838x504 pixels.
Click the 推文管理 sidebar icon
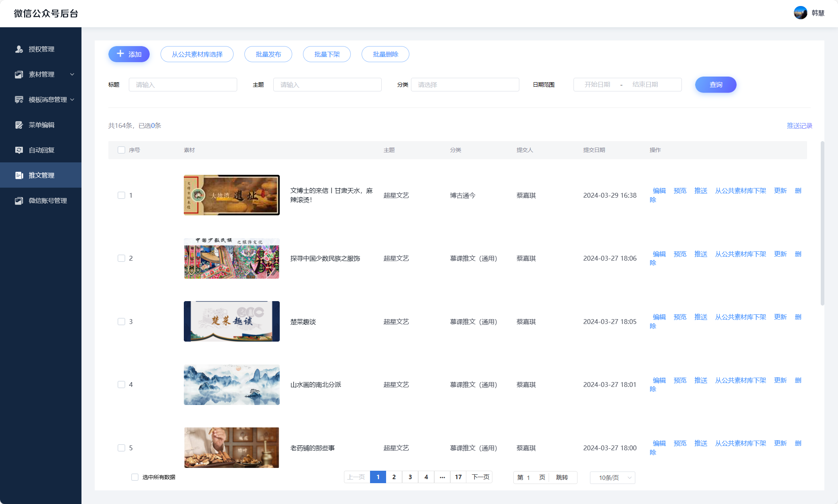coord(19,176)
